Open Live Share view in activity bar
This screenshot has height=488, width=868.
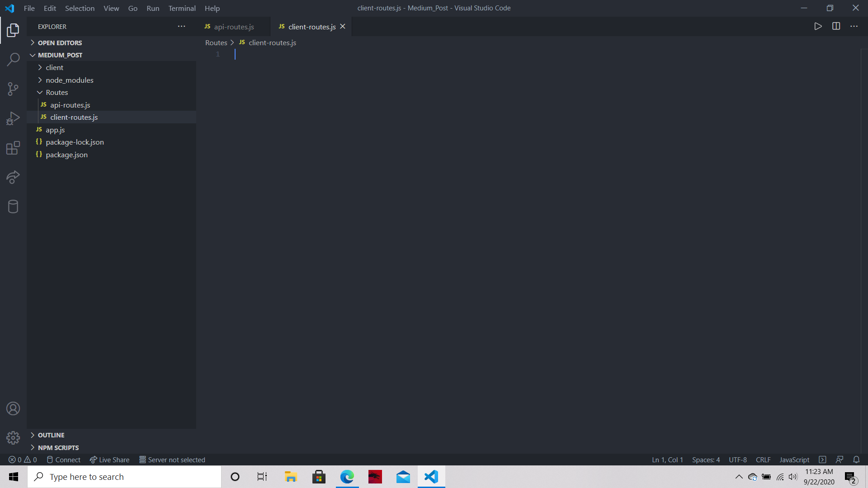[13, 177]
